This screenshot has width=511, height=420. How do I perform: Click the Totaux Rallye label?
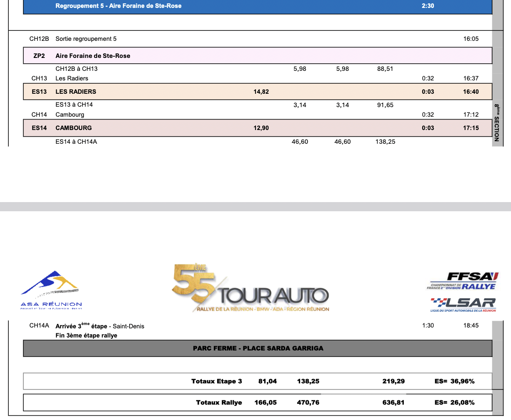tap(219, 402)
